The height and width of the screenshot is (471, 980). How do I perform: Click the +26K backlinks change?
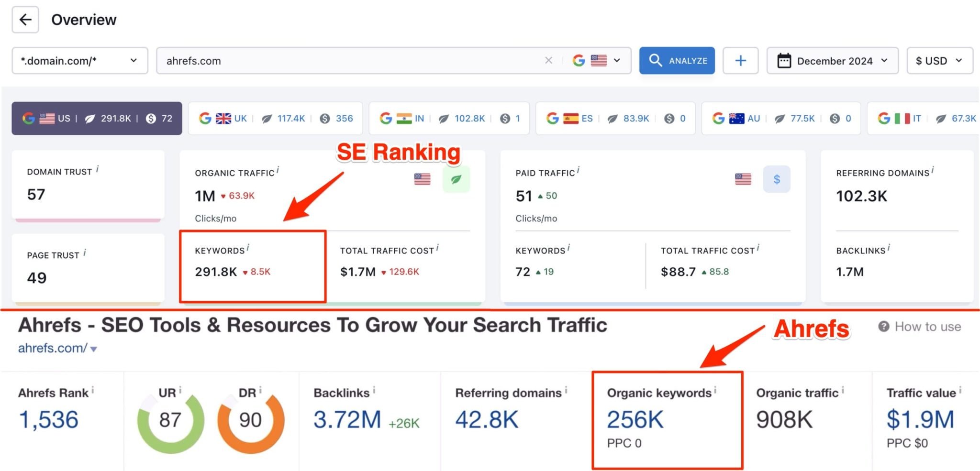click(404, 423)
